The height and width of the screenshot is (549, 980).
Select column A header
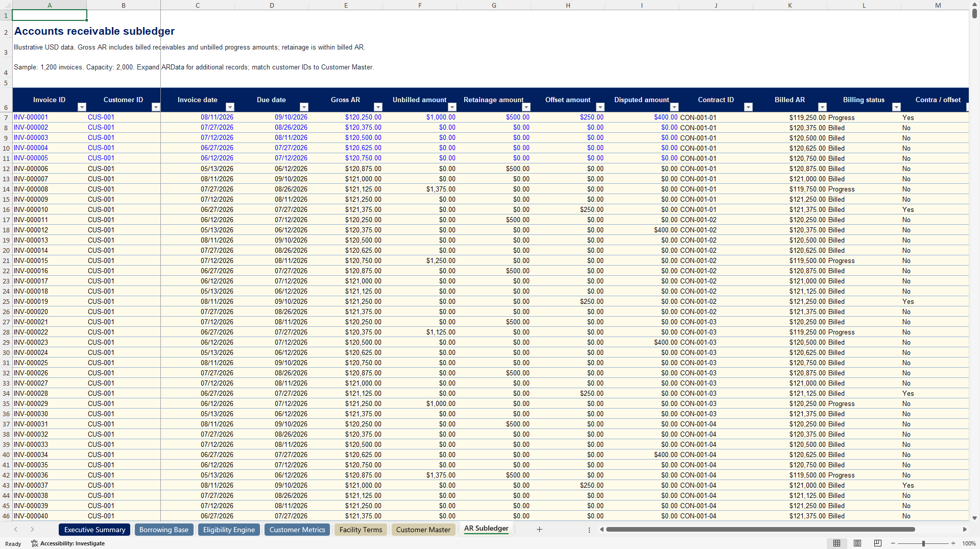(50, 5)
